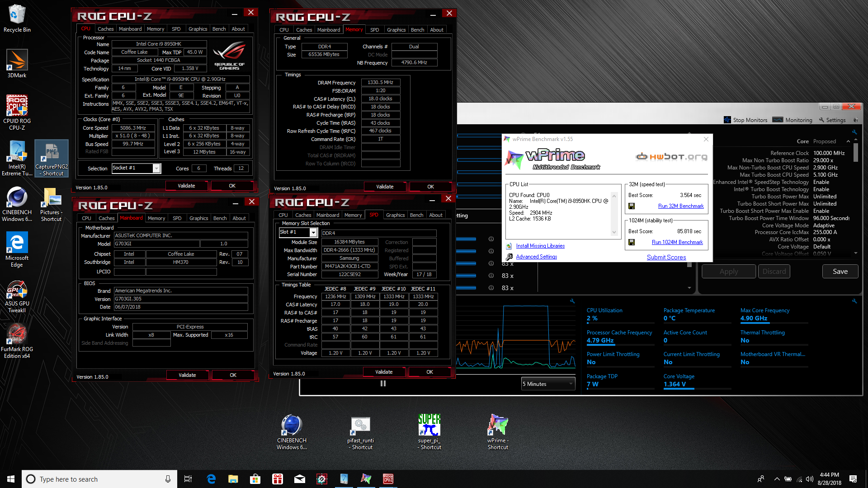Click Install Missing Libraries link

click(x=540, y=246)
